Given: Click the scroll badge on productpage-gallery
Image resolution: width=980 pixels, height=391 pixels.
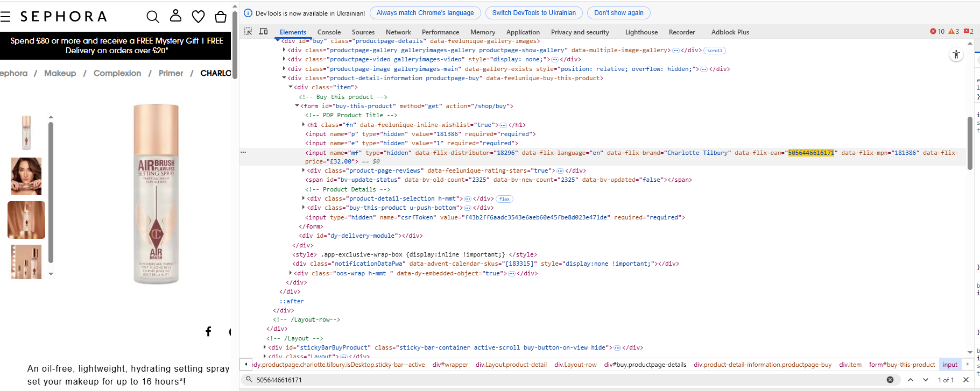Looking at the screenshot, I should (x=715, y=51).
